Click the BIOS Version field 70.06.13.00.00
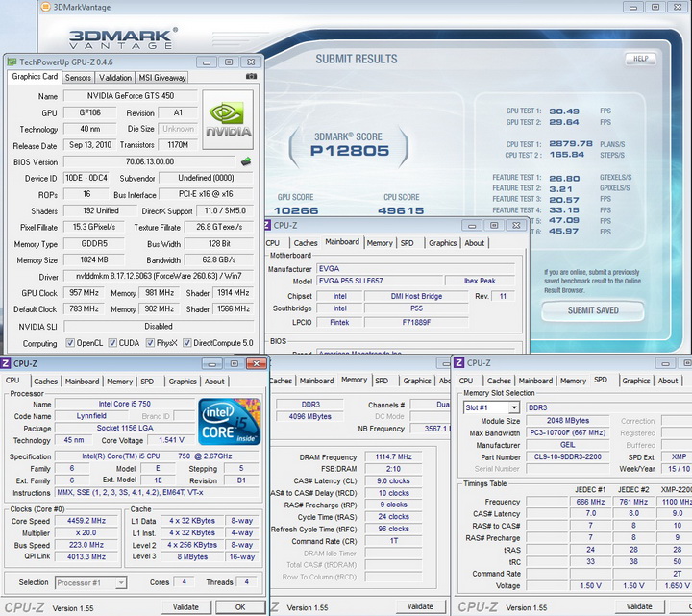Image resolution: width=692 pixels, height=616 pixels. (x=150, y=162)
